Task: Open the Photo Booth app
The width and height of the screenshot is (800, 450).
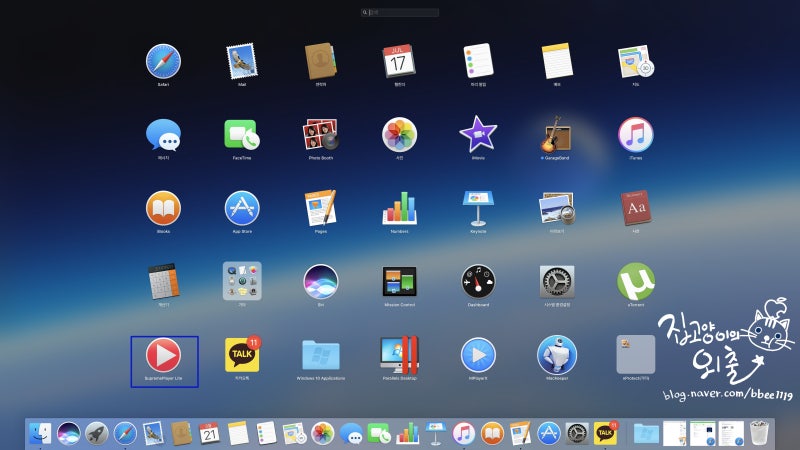Action: pos(320,135)
